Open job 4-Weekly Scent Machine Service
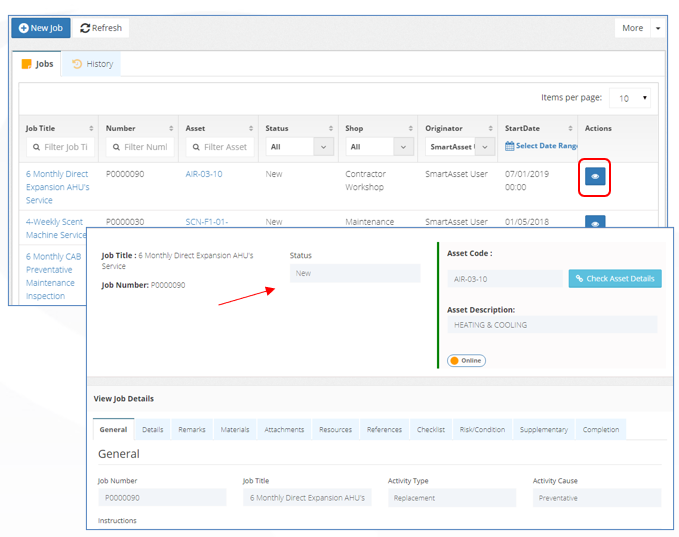 click(x=55, y=228)
